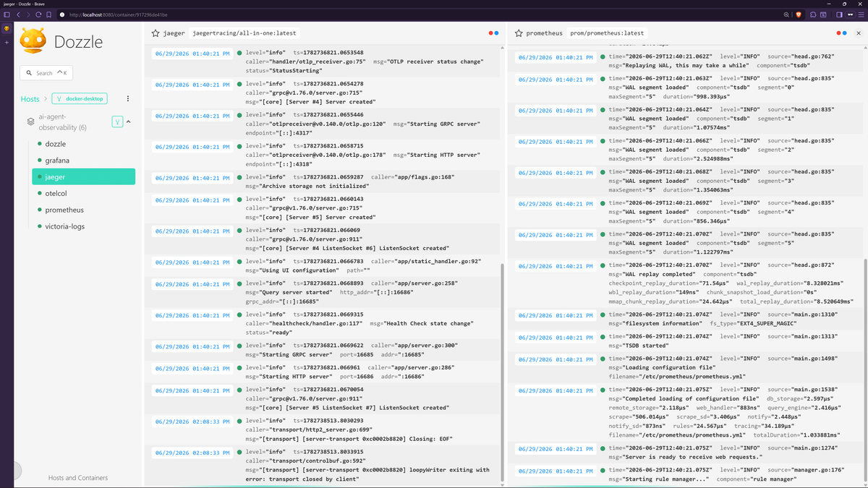Go back in browser history
This screenshot has height=488, width=868.
tap(18, 14)
